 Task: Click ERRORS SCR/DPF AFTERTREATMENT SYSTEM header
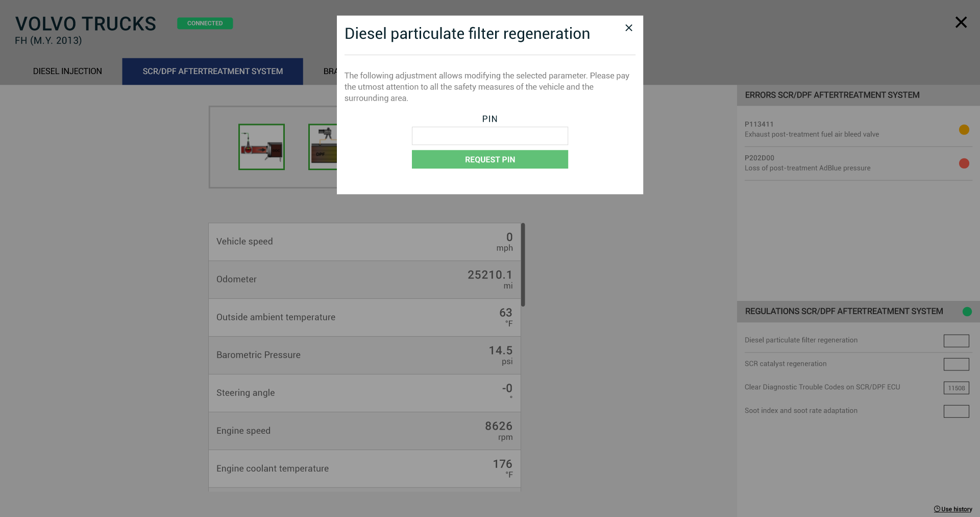859,95
